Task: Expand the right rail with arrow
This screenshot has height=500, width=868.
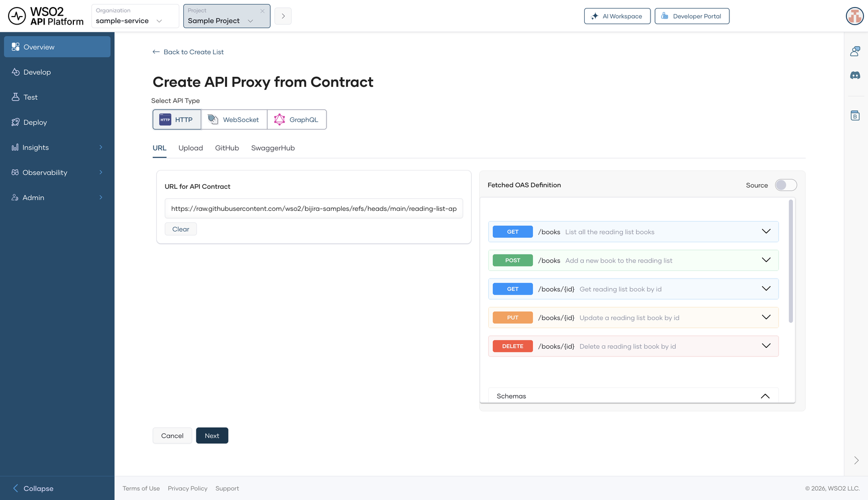Action: pos(856,460)
